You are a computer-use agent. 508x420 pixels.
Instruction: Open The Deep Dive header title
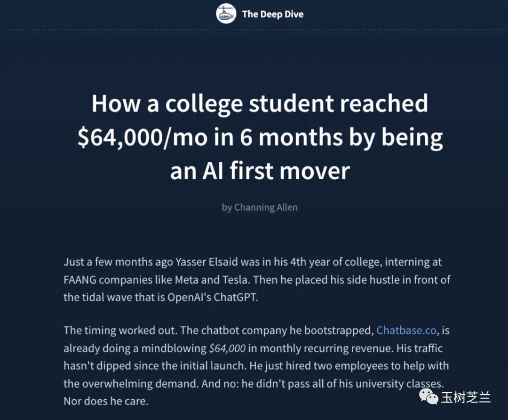click(x=272, y=14)
